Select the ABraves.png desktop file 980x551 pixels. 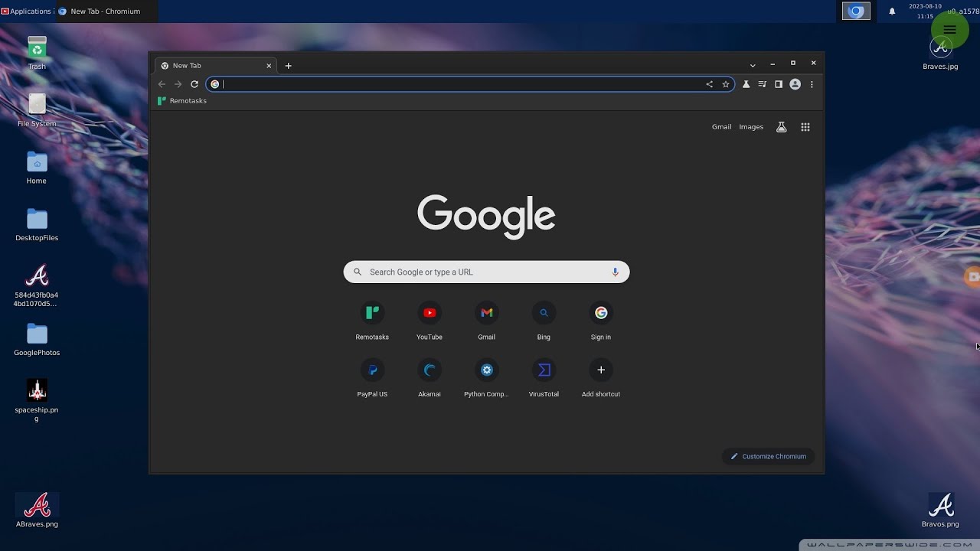[37, 510]
